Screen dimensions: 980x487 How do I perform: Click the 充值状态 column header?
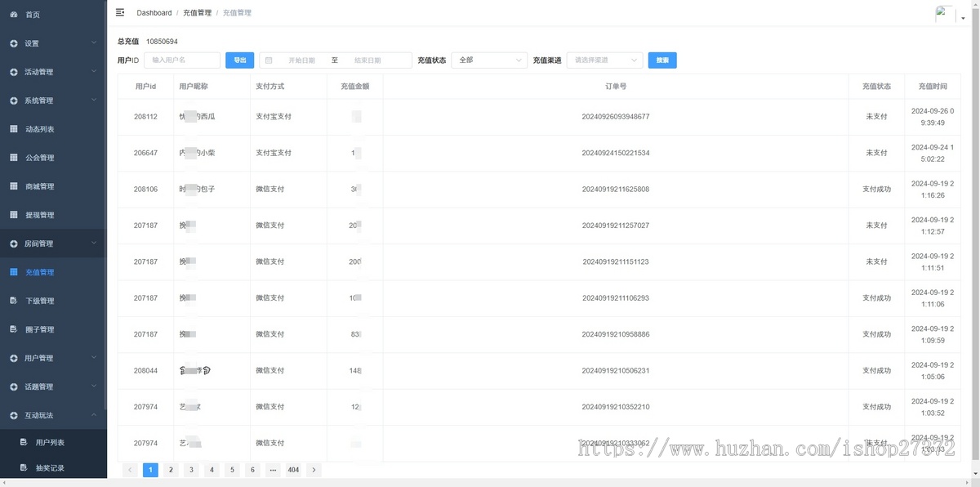(x=876, y=86)
